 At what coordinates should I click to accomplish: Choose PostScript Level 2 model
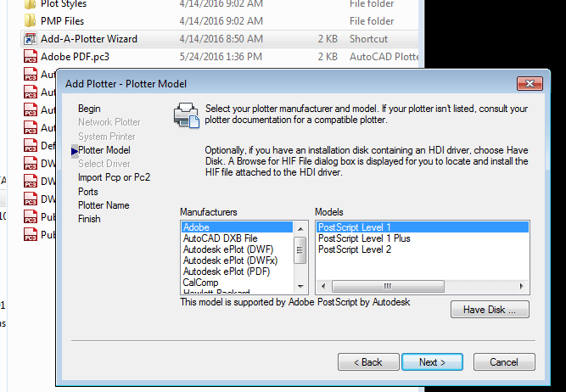click(x=355, y=249)
